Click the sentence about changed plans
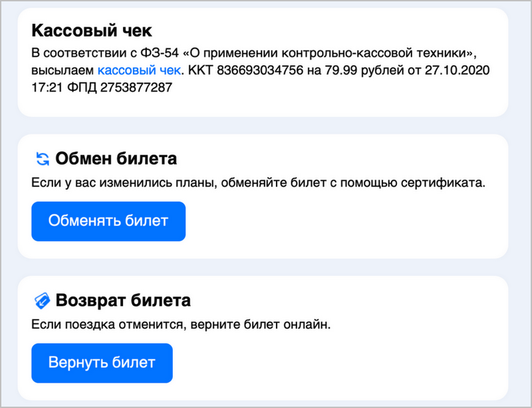Image resolution: width=532 pixels, height=408 pixels. 258,183
